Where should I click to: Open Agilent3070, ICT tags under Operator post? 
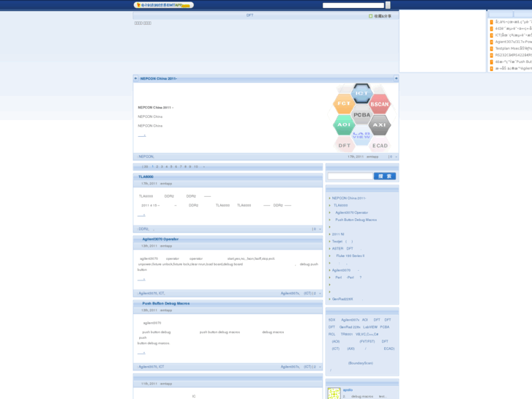click(x=151, y=293)
